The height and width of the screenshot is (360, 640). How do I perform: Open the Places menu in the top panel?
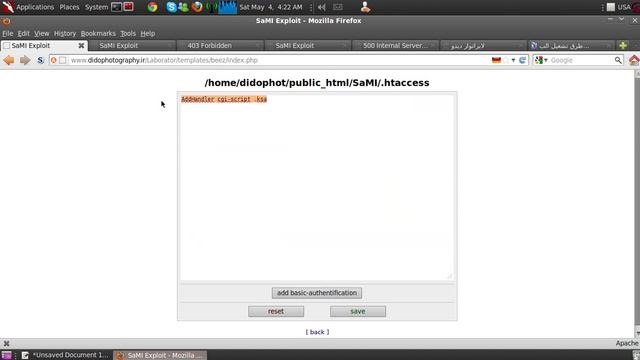pos(69,7)
